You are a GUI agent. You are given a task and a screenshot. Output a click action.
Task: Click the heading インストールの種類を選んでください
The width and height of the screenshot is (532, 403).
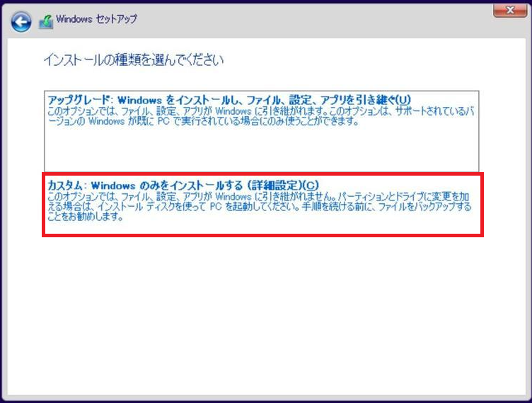134,60
